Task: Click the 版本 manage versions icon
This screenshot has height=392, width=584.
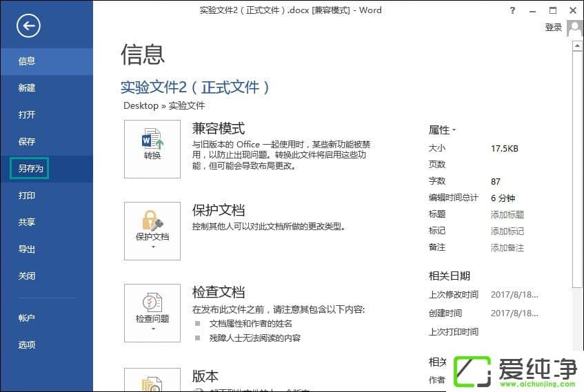Action: [152, 382]
